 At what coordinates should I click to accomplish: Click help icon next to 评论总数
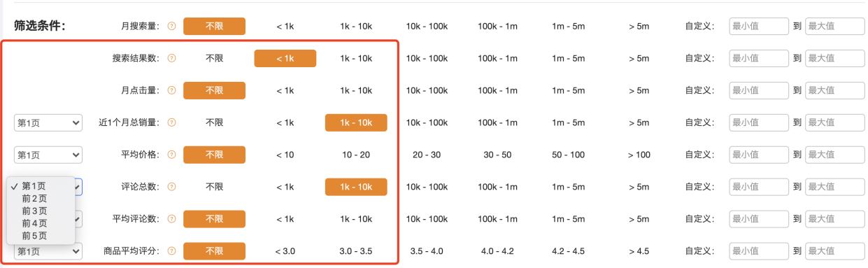click(x=172, y=187)
